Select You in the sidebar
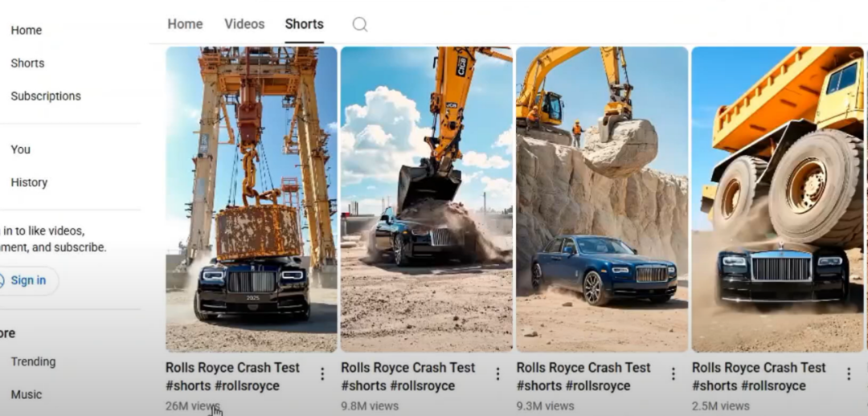Screen dimensions: 868x416 coord(21,149)
